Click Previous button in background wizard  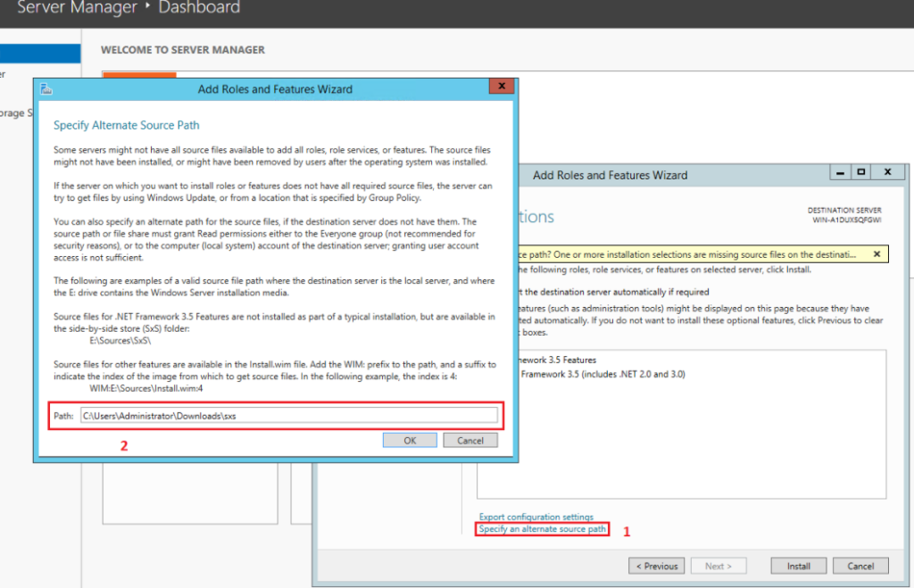coord(657,566)
